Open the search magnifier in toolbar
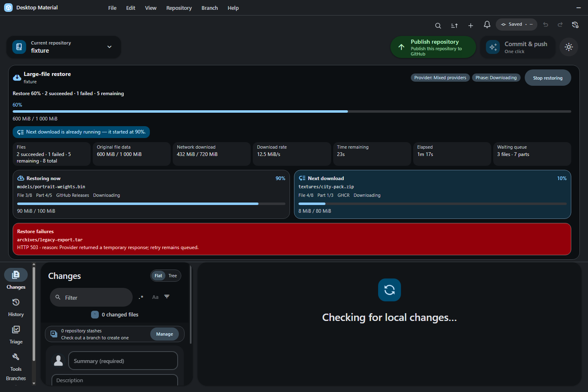 pos(438,26)
